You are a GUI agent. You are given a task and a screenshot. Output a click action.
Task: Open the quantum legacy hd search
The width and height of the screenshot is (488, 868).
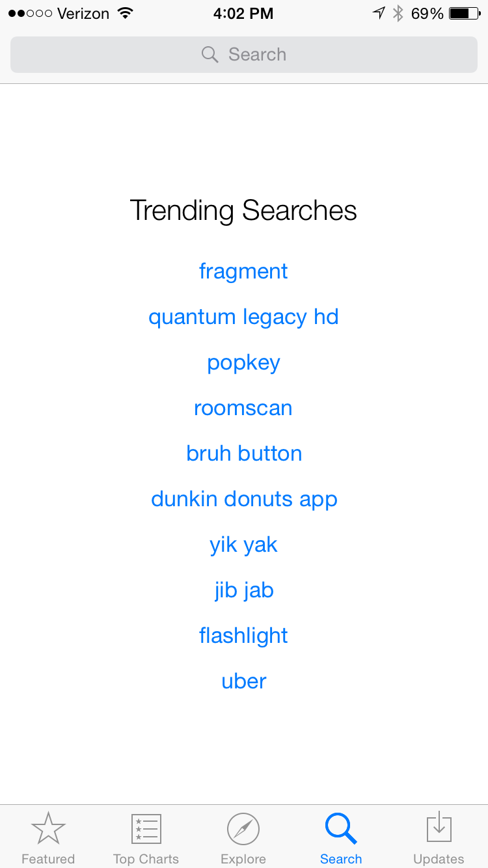pyautogui.click(x=243, y=317)
